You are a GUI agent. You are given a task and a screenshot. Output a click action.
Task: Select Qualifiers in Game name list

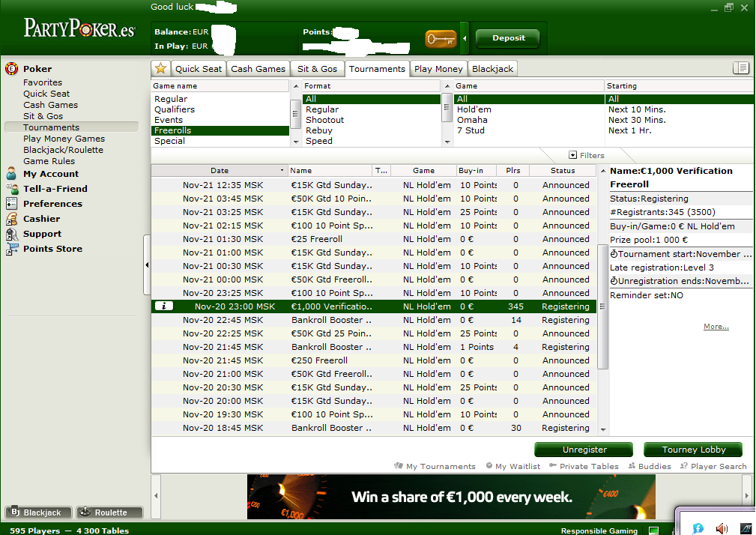click(x=220, y=109)
